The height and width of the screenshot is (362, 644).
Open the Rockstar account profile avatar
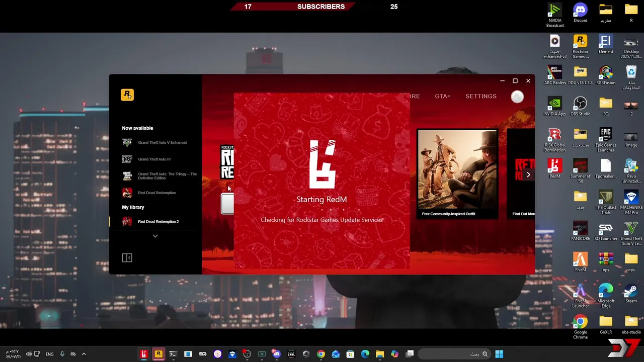tap(517, 97)
